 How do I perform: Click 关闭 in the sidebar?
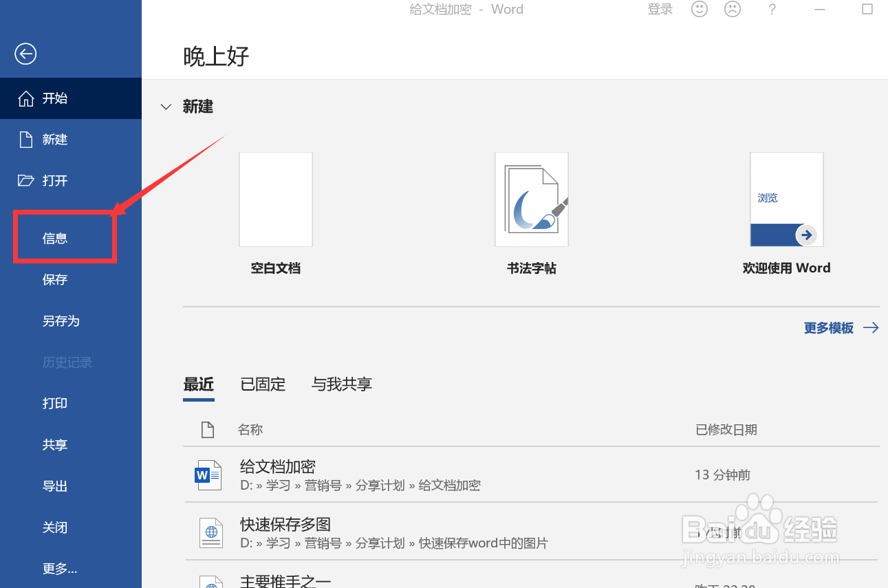71,527
